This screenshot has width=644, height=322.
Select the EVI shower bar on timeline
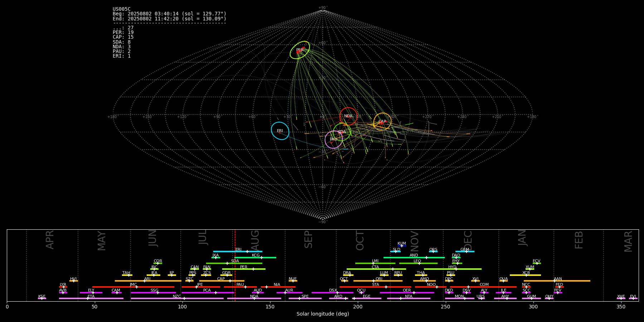[633, 298]
